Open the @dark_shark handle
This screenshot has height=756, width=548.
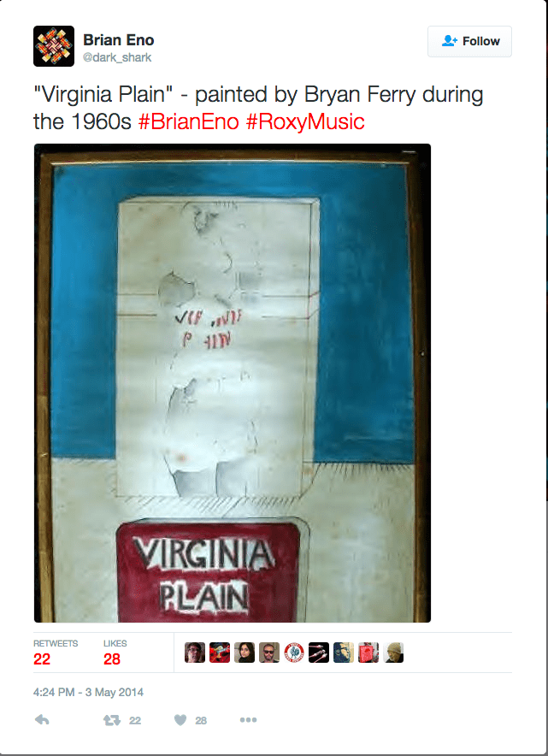click(117, 57)
